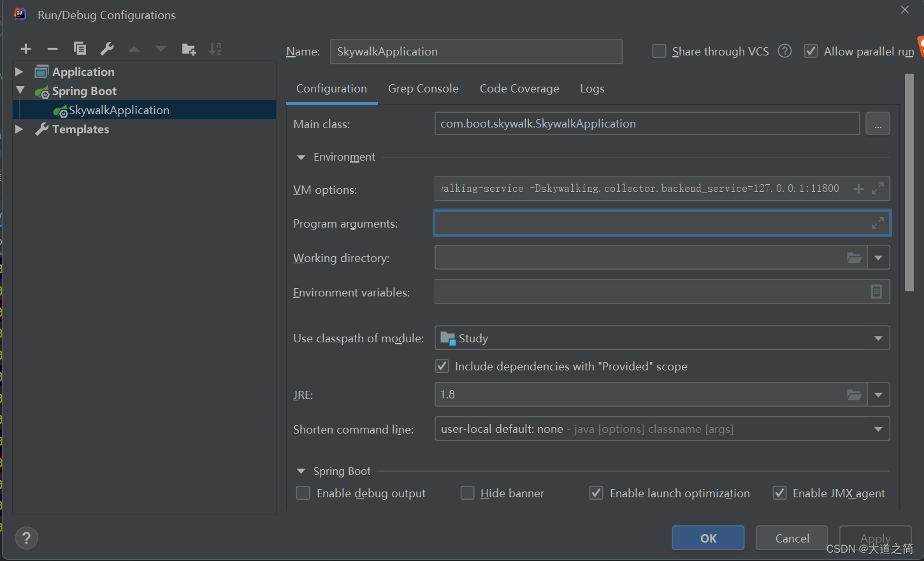Edit environment variables list icon
Viewport: 924px width, 561px height.
(x=876, y=292)
